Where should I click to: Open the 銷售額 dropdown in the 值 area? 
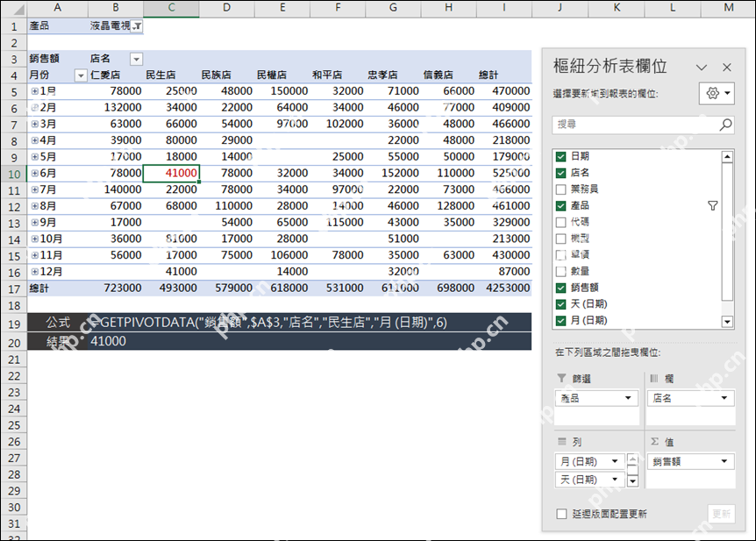[724, 461]
